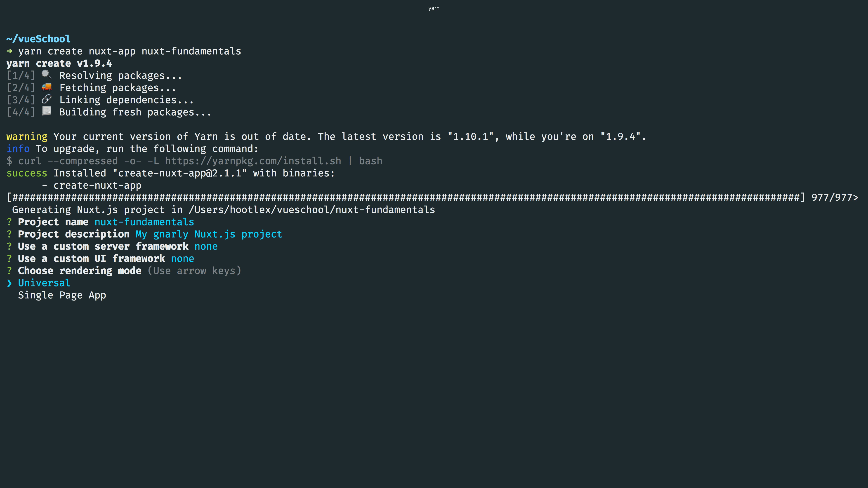The width and height of the screenshot is (868, 488).
Task: Click the cyan selection pointer beside Universal
Action: tap(9, 283)
